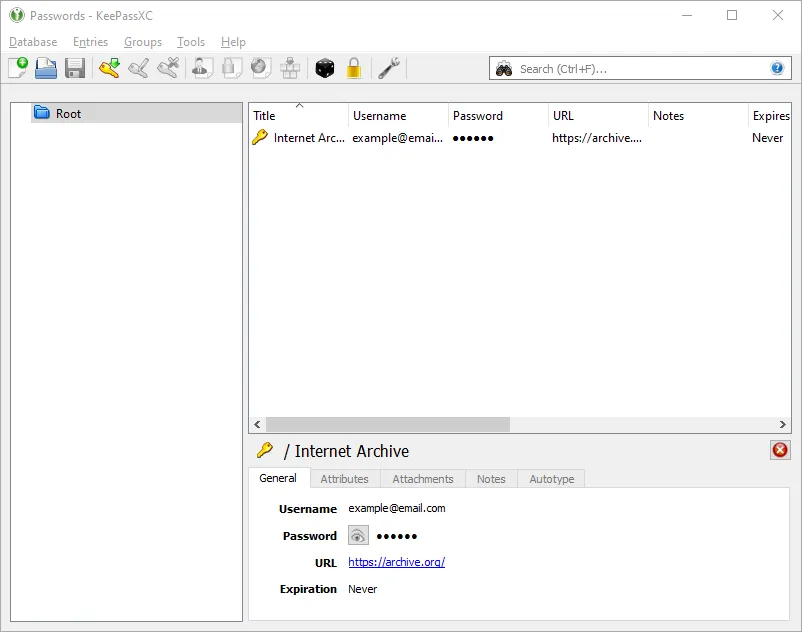Open the Groups menu
Image resolution: width=802 pixels, height=632 pixels.
(x=143, y=42)
